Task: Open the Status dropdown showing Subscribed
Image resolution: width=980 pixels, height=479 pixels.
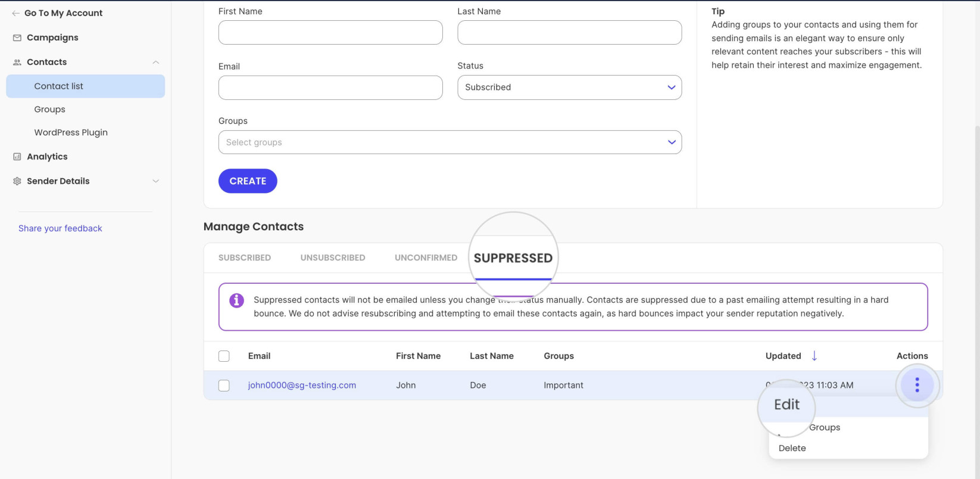Action: [569, 87]
